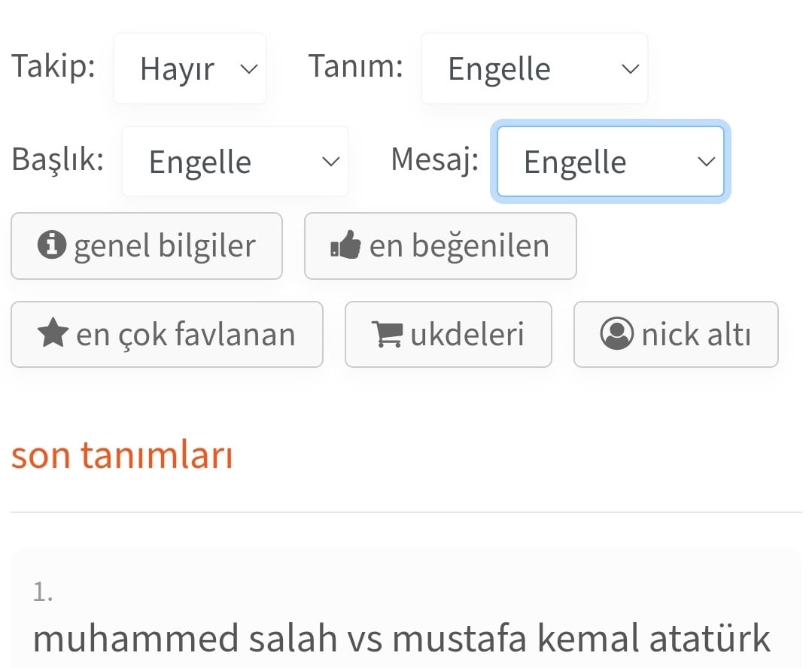Go to the nick altı section
The image size is (812, 668).
pyautogui.click(x=676, y=335)
